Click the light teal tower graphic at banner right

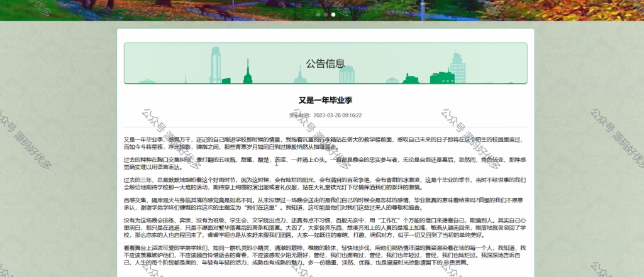pos(458,67)
